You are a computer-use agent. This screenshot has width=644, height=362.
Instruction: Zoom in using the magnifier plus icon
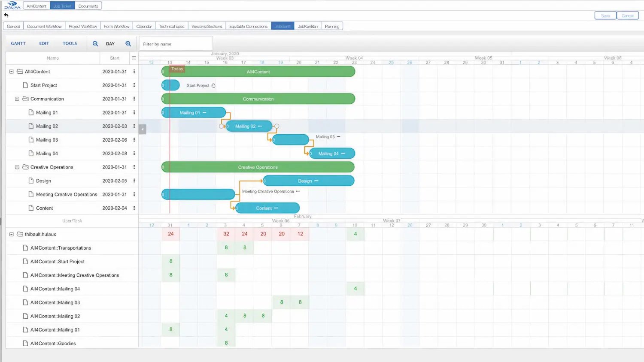coord(128,43)
